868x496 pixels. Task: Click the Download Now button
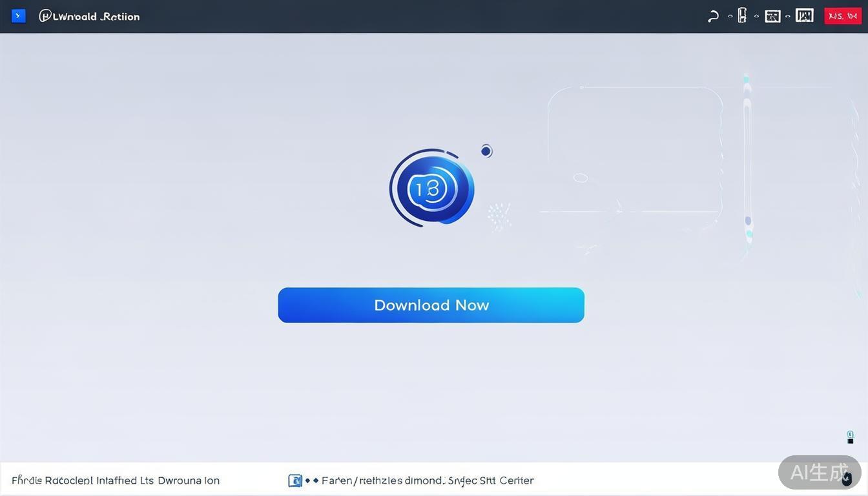[431, 305]
